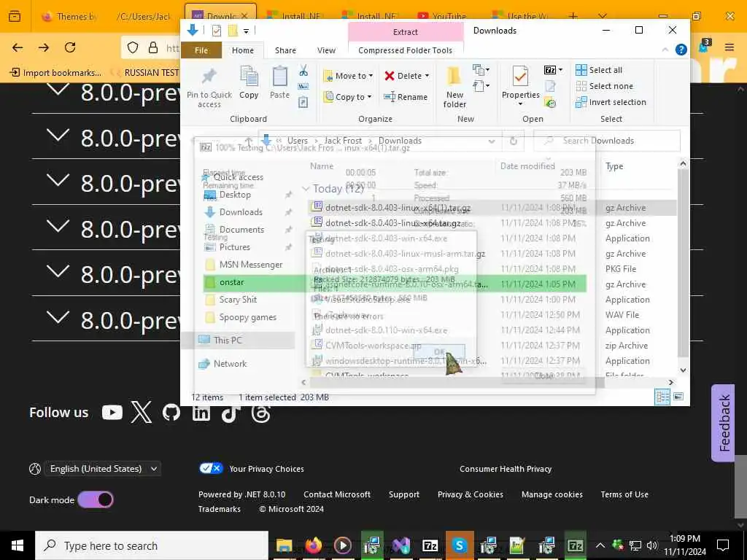747x560 pixels.
Task: Click the red X Delete button
Action: point(407,76)
